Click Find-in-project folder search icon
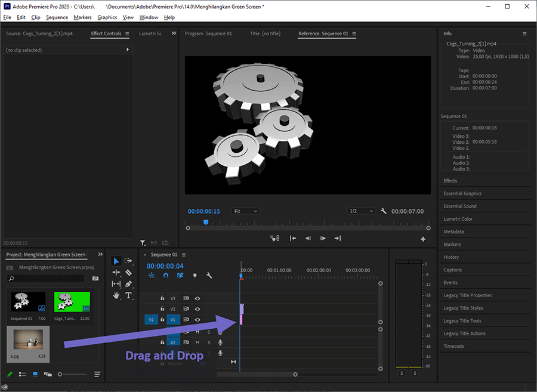The height and width of the screenshot is (392, 537). (x=95, y=278)
